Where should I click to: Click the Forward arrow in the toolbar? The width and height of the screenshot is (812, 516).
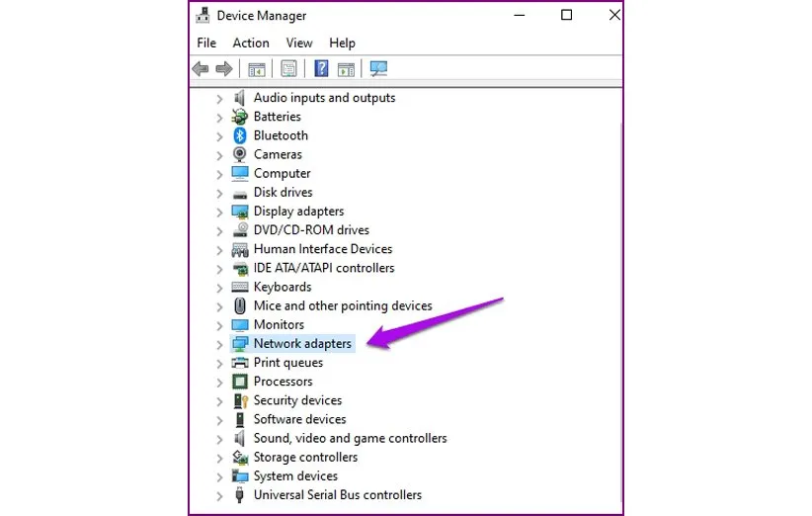click(224, 69)
